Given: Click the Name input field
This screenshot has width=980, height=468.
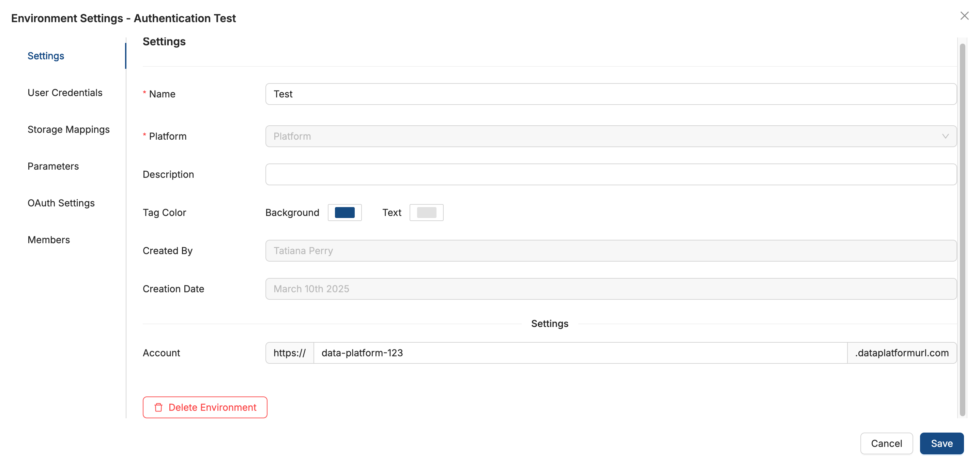Looking at the screenshot, I should pos(610,94).
